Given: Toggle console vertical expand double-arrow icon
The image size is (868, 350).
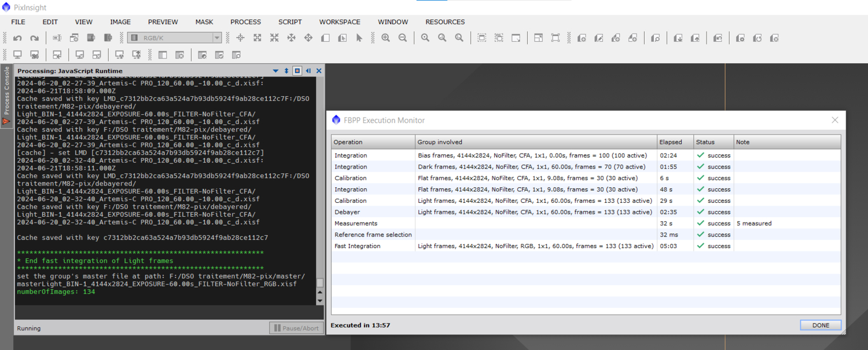Looking at the screenshot, I should point(286,71).
